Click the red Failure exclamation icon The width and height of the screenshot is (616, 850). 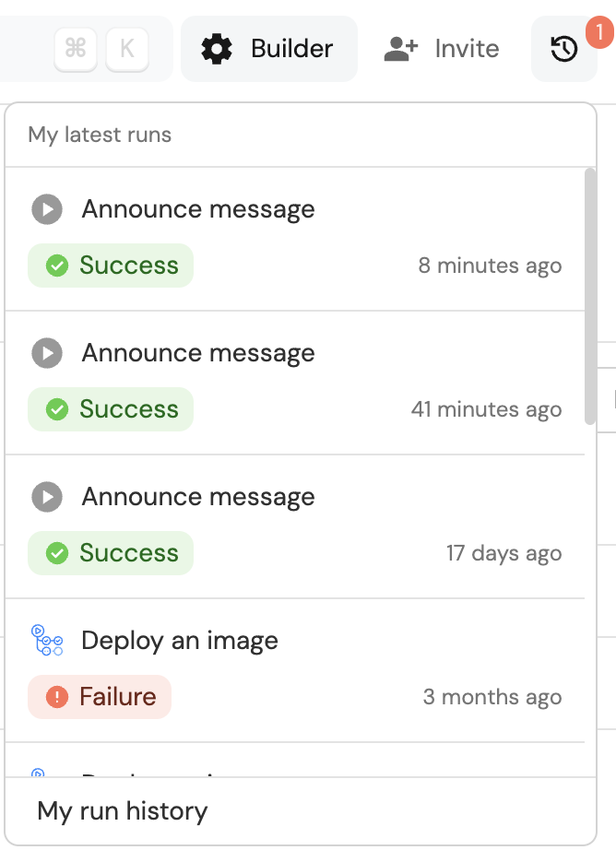[x=57, y=697]
